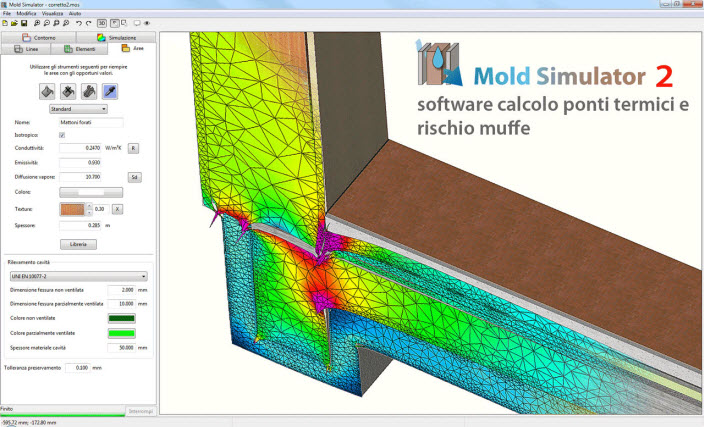Viewport: 704px width, 427px height.
Task: Click the comment bubble toolbar icon
Action: click(137, 23)
